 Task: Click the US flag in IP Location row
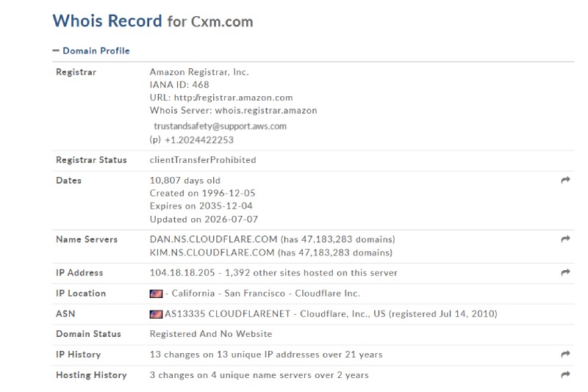(x=156, y=294)
